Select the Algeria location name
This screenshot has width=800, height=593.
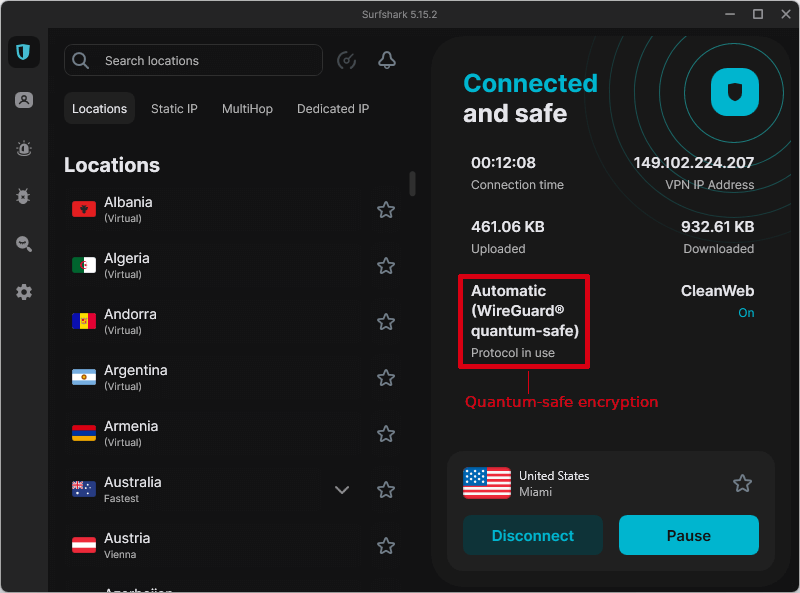point(127,258)
